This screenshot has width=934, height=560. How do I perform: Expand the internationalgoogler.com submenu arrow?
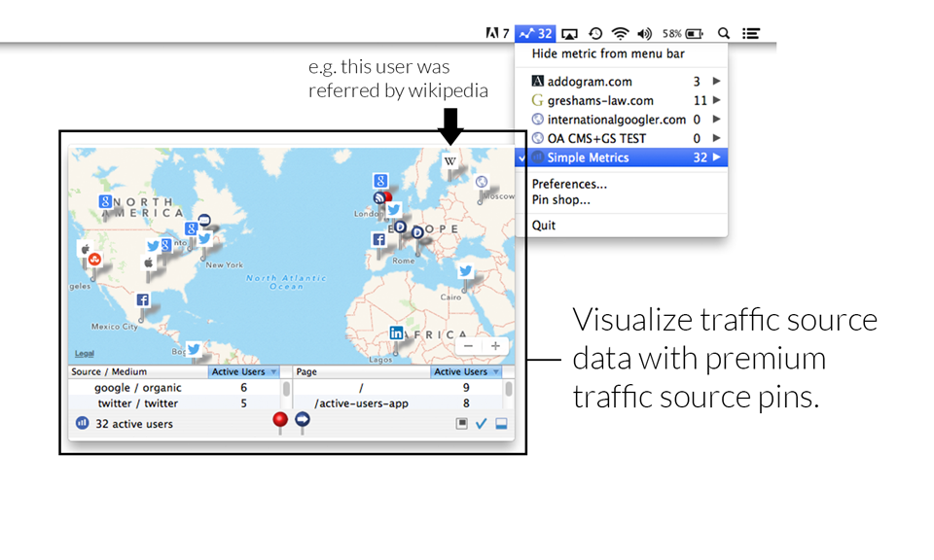coord(717,119)
